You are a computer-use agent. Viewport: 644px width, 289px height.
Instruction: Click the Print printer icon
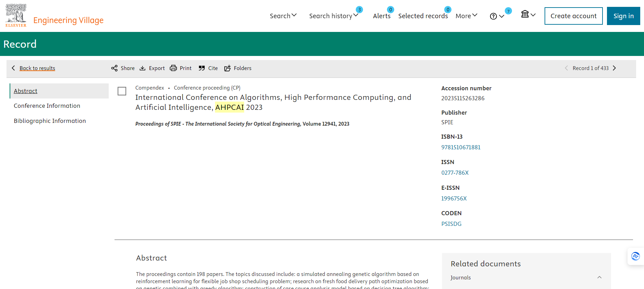pos(174,68)
